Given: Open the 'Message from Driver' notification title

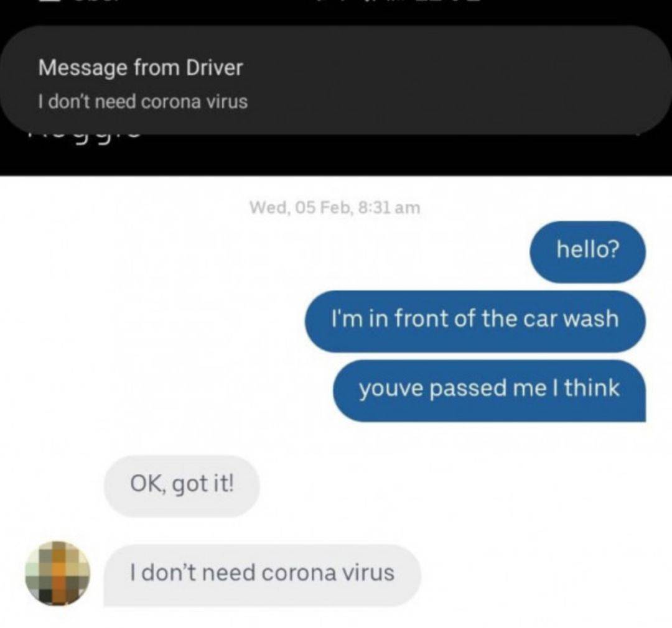Looking at the screenshot, I should point(141,68).
